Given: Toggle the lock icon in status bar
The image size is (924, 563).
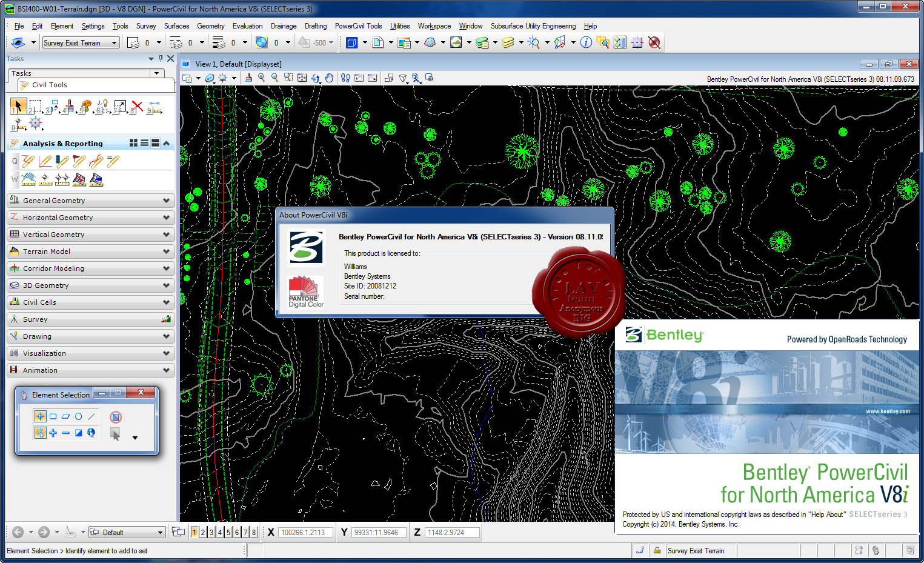Looking at the screenshot, I should click(656, 550).
